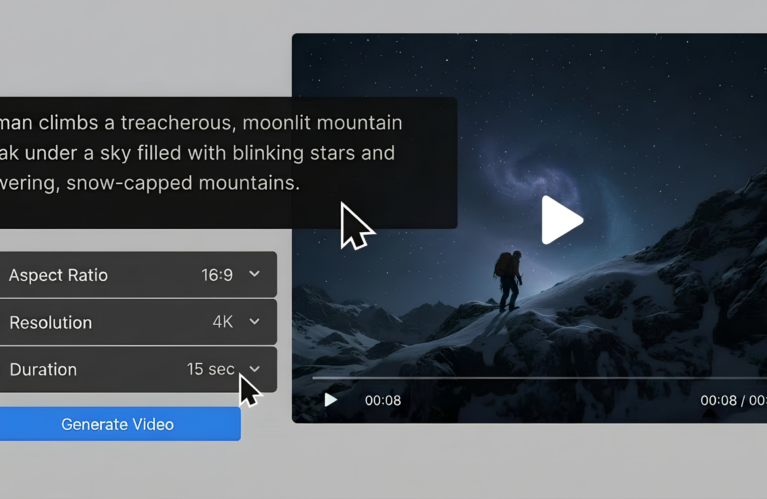Image resolution: width=767 pixels, height=499 pixels.
Task: Click the 00:08 / total time counter
Action: click(x=733, y=401)
